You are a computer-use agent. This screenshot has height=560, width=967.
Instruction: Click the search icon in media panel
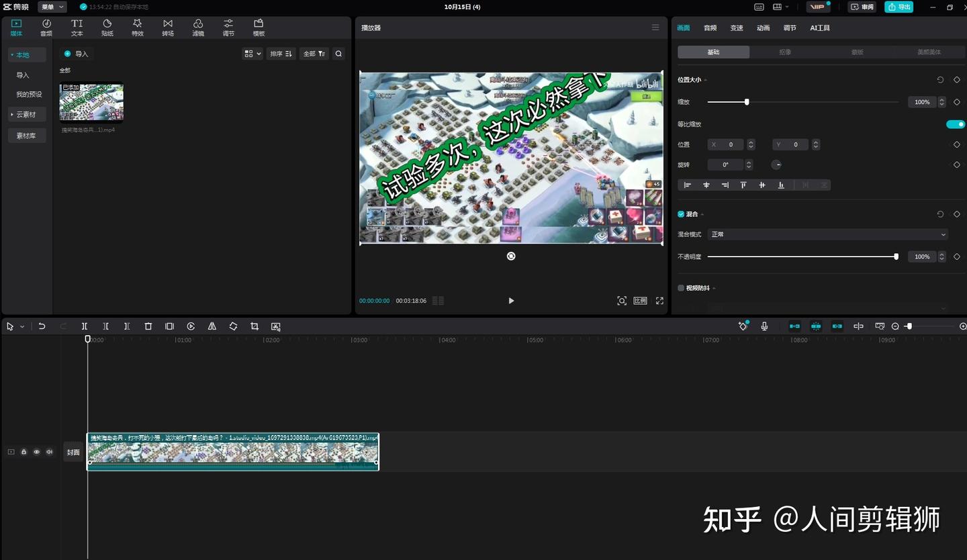tap(338, 54)
